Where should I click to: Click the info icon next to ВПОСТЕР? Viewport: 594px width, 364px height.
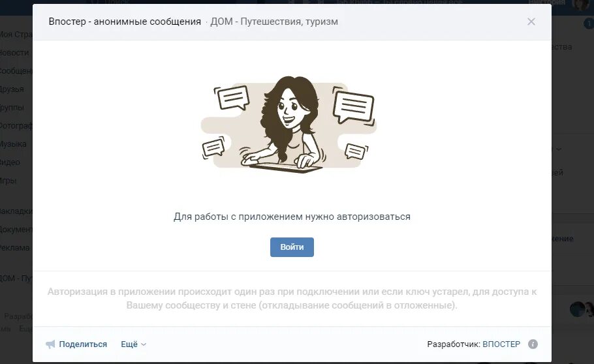[533, 344]
